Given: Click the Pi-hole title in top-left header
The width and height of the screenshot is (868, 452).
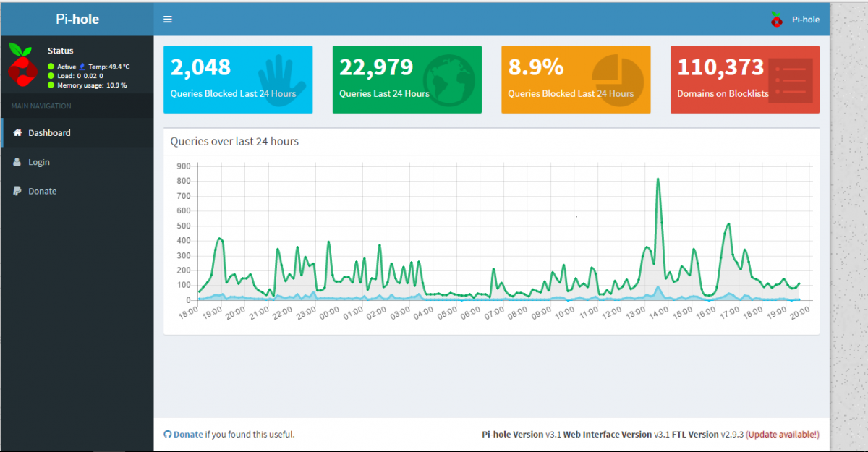Looking at the screenshot, I should (x=77, y=20).
